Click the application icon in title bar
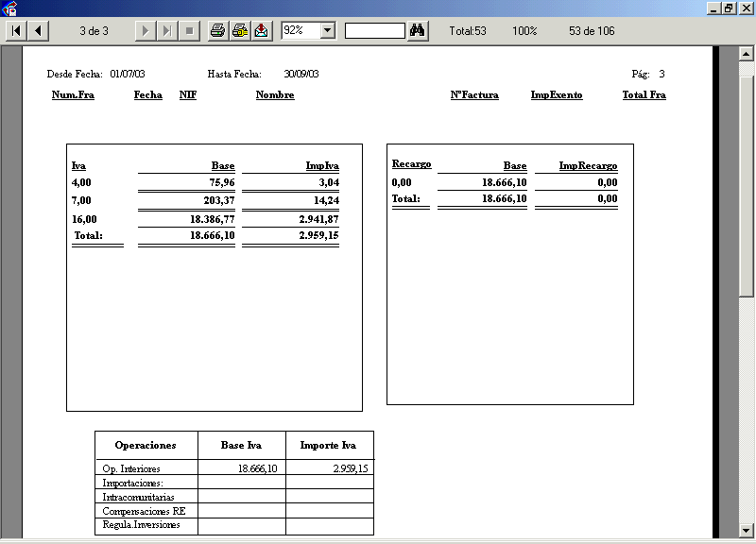The width and height of the screenshot is (756, 544). click(x=10, y=8)
